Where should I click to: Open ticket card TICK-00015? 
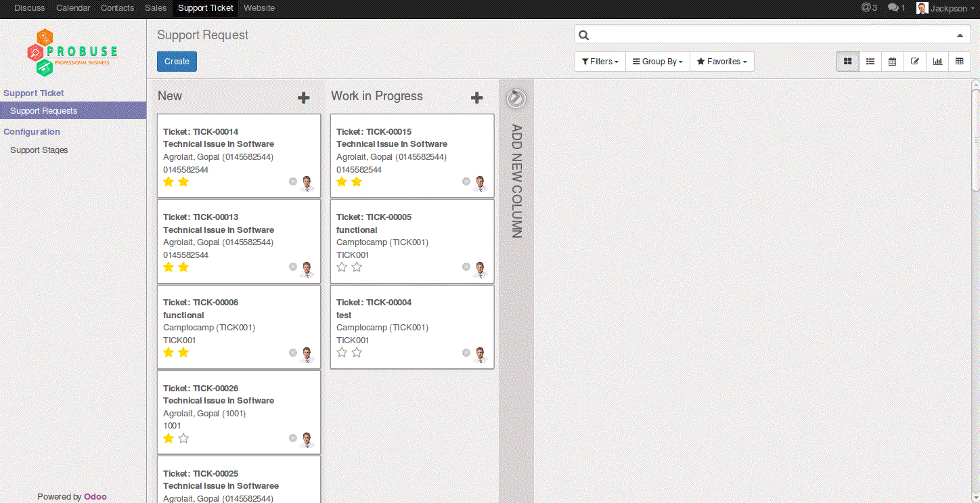click(x=412, y=156)
